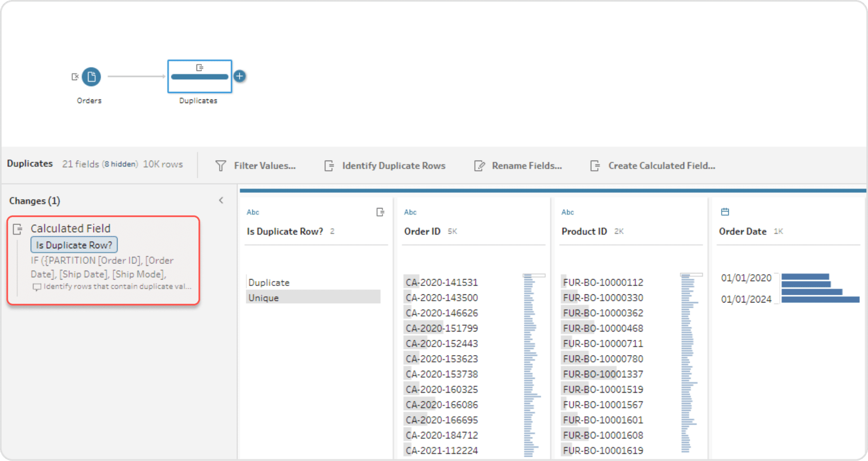This screenshot has height=461, width=868.
Task: Select Product ID value FUR-BO-10000780
Action: [603, 359]
